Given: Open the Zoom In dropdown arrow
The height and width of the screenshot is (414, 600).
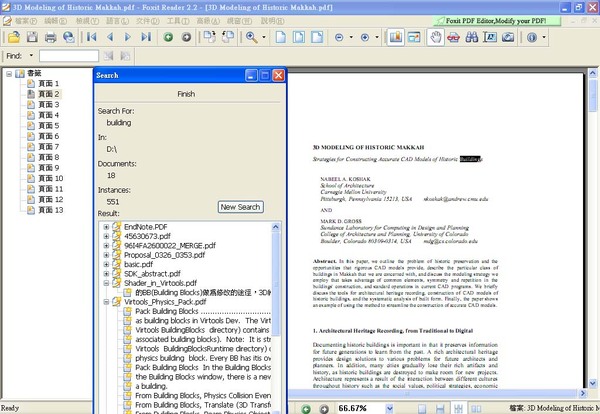Looking at the screenshot, I should [x=377, y=37].
